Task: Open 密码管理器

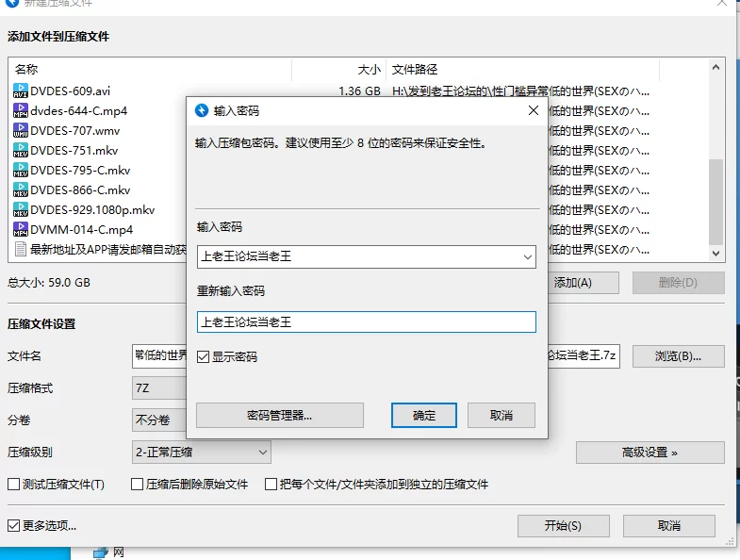Action: click(x=280, y=416)
